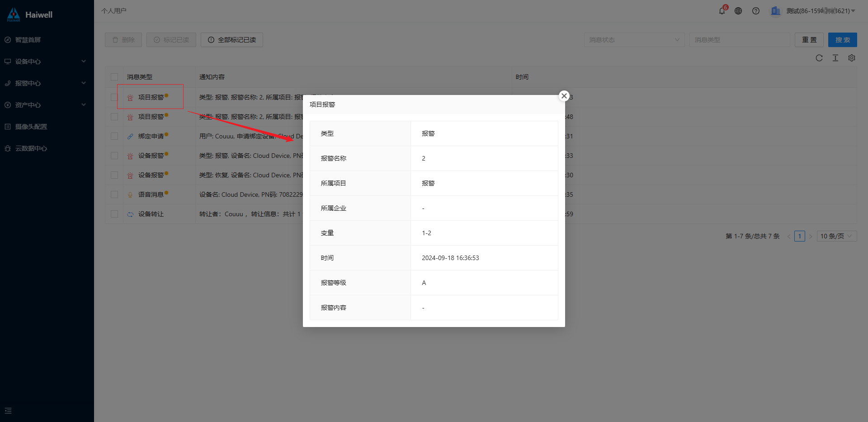Click the 所属企业 label in dialog

tap(334, 208)
